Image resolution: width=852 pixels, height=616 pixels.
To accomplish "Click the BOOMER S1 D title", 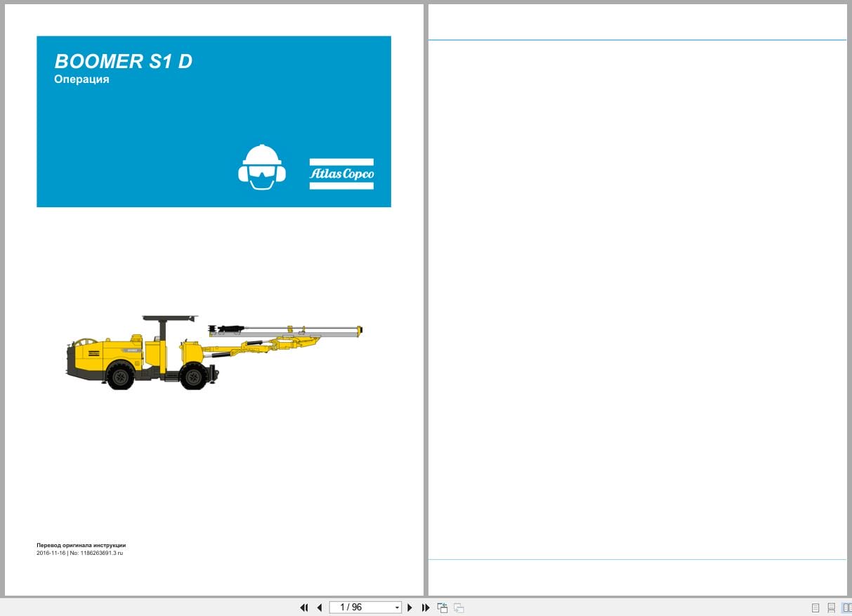I will point(124,61).
